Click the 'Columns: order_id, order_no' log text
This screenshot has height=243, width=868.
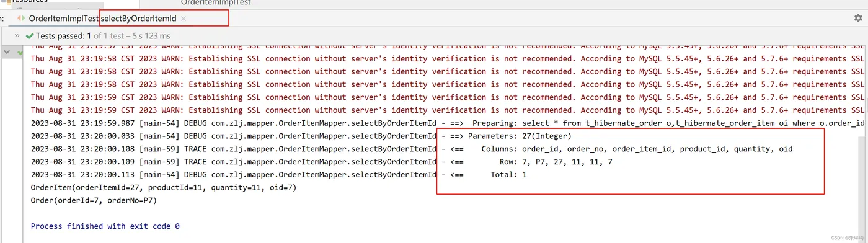637,149
